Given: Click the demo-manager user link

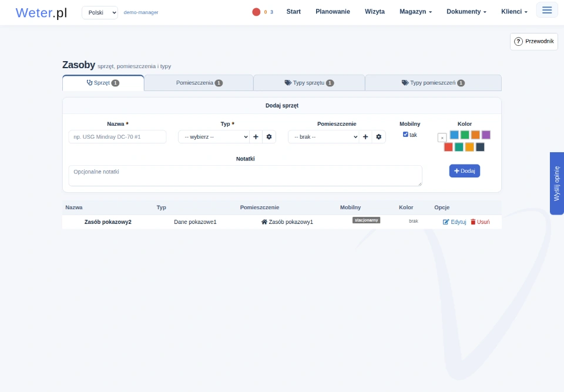Looking at the screenshot, I should click(141, 12).
